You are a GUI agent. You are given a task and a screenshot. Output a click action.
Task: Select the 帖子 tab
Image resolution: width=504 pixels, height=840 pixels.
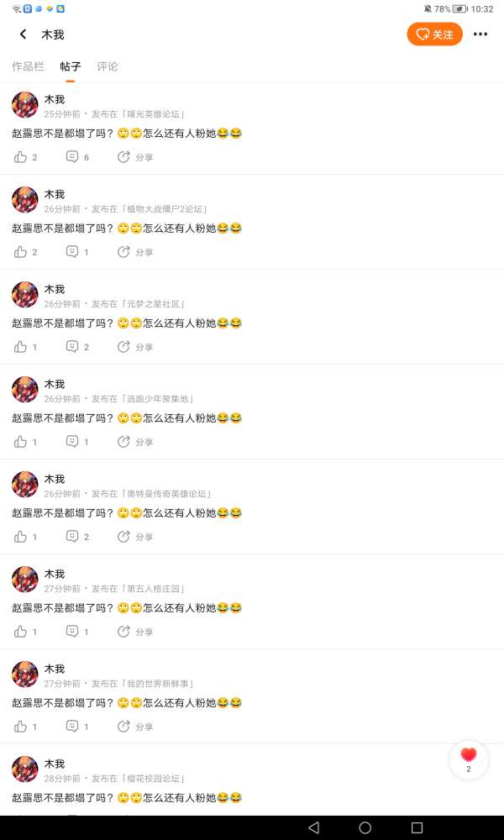point(71,66)
